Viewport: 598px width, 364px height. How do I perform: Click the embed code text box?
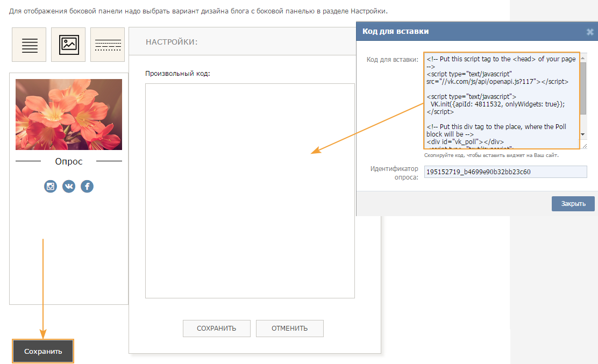click(x=502, y=101)
